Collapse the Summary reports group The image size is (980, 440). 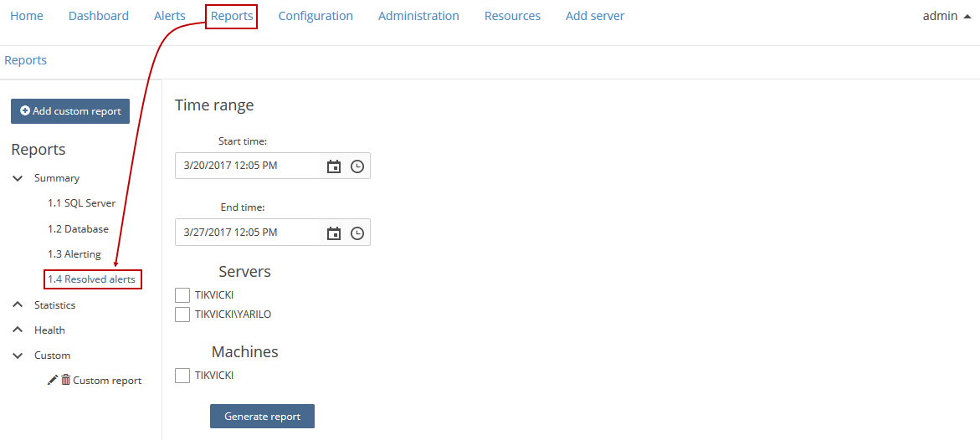pyautogui.click(x=18, y=178)
